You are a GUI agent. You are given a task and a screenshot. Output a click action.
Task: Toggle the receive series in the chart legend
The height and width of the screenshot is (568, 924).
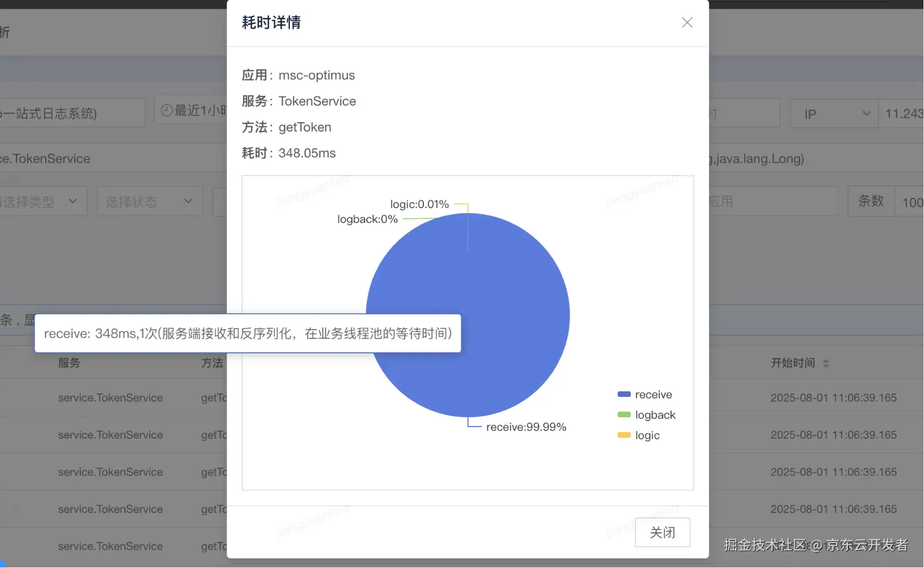pos(646,394)
